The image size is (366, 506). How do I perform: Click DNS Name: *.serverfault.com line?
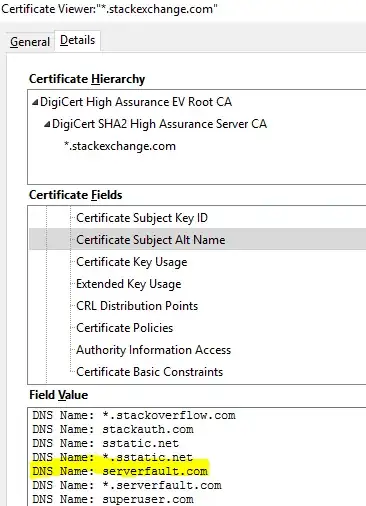pos(127,485)
